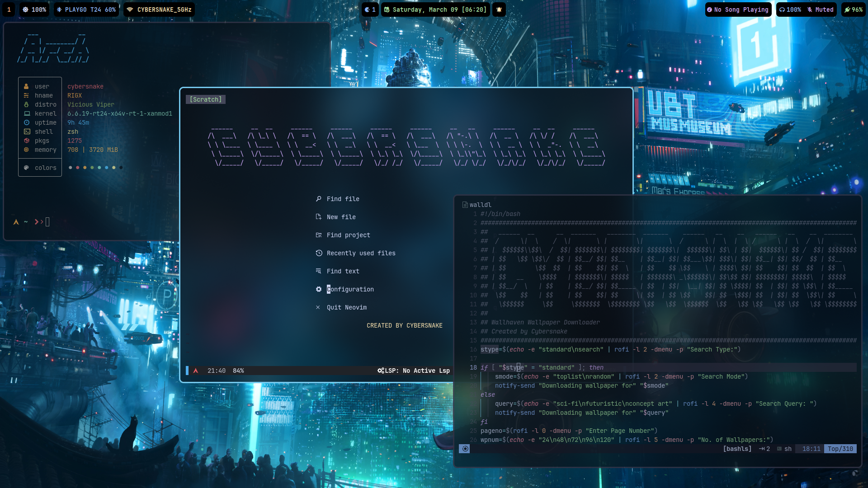
Task: Click the red dot in colors row
Action: click(77, 168)
